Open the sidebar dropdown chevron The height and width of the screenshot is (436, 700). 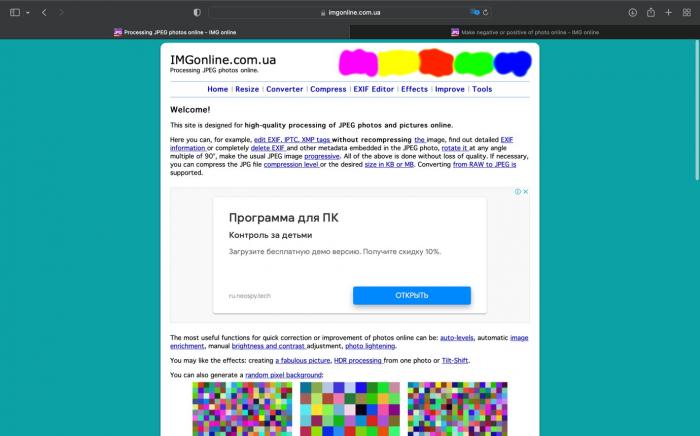pos(28,13)
